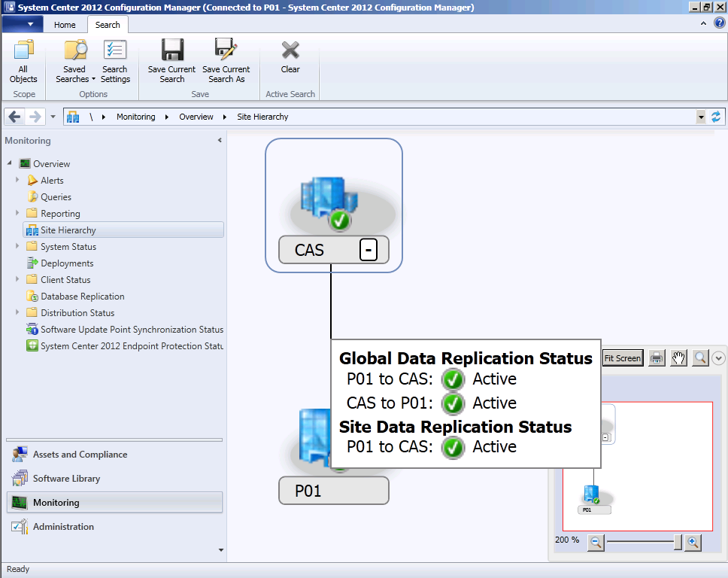The width and height of the screenshot is (728, 578).
Task: Click Save Current Search
Action: 171,61
